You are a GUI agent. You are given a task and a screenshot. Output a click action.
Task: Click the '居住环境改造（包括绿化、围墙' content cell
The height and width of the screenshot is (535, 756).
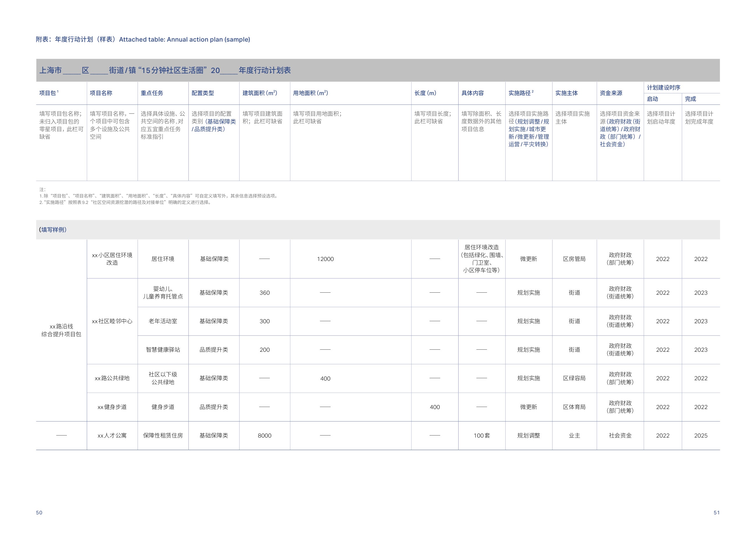(482, 259)
